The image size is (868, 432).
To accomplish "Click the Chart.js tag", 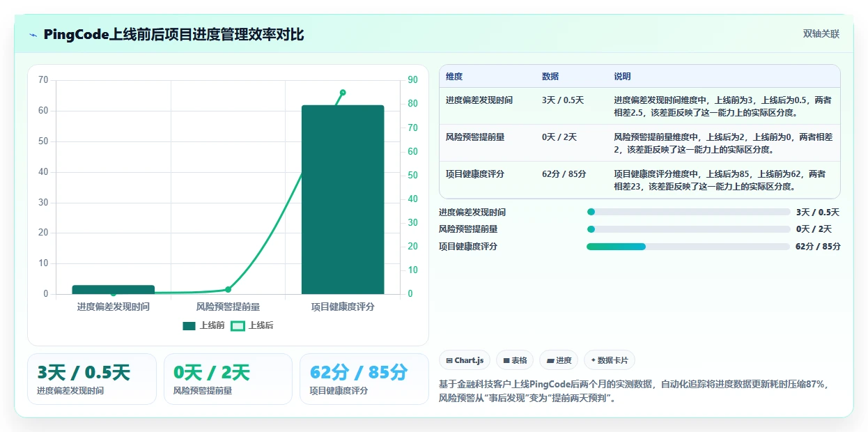I will coord(465,360).
